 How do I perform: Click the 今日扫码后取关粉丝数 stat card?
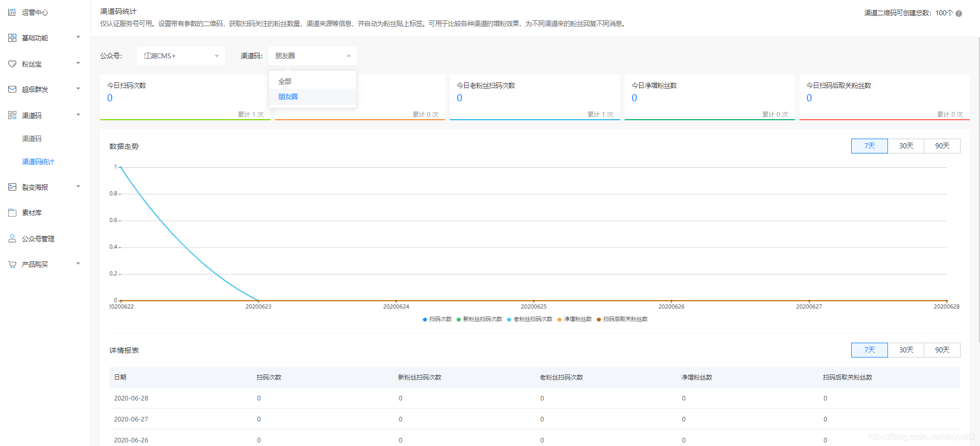click(884, 97)
